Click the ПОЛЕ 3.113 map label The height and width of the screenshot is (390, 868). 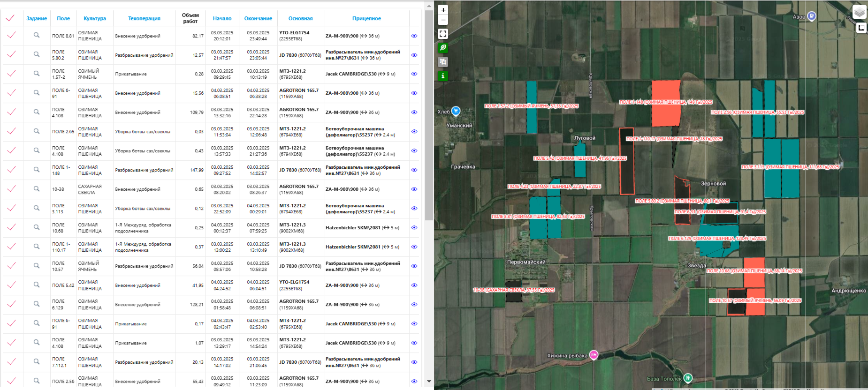790,167
